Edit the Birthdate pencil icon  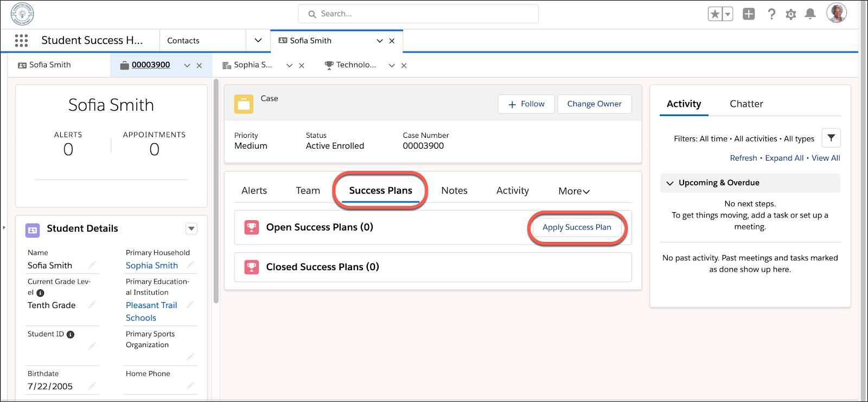tap(92, 386)
